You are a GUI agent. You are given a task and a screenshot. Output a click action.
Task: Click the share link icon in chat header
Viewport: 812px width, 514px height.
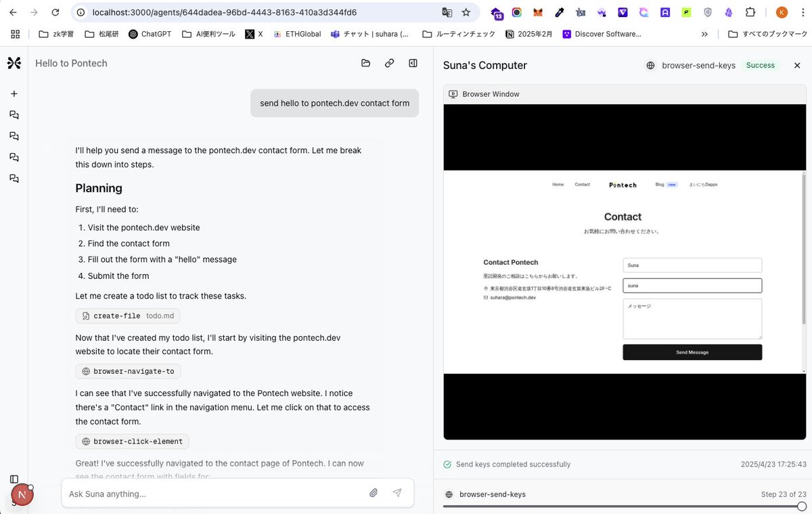(390, 63)
